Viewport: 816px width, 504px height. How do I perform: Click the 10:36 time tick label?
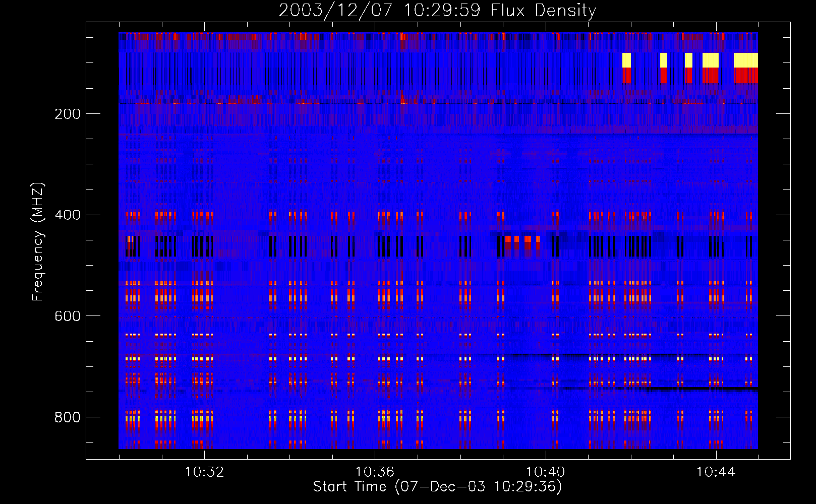point(375,472)
